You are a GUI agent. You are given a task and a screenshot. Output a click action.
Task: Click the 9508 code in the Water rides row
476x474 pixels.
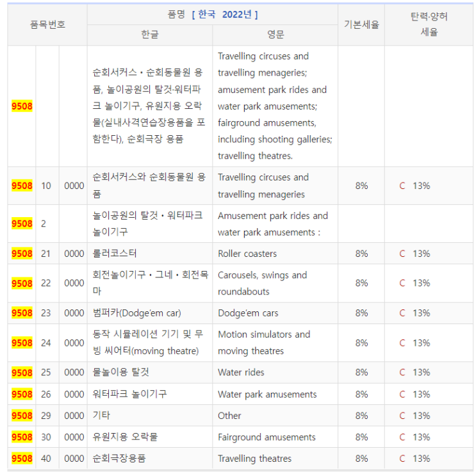pyautogui.click(x=22, y=373)
